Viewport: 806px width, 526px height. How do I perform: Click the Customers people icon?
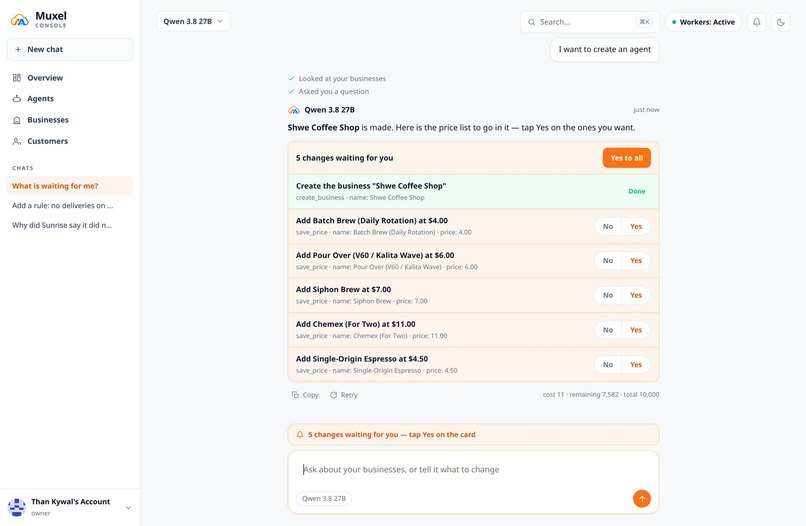point(17,141)
